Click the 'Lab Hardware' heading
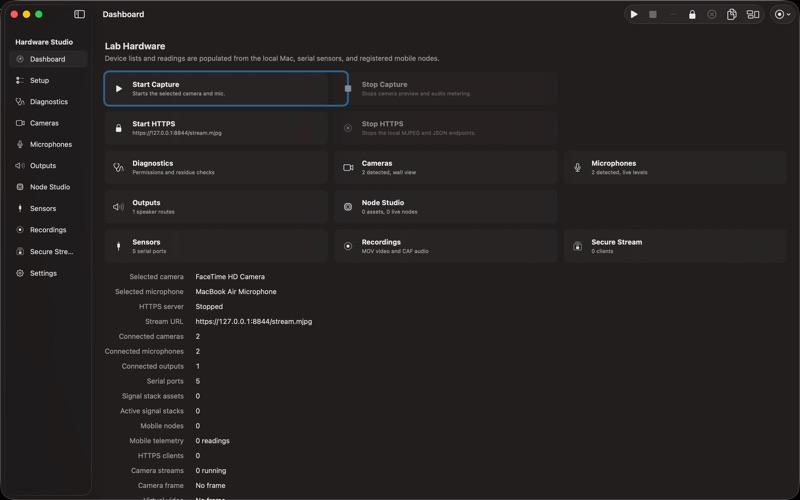Viewport: 800px width, 500px height. pos(135,46)
